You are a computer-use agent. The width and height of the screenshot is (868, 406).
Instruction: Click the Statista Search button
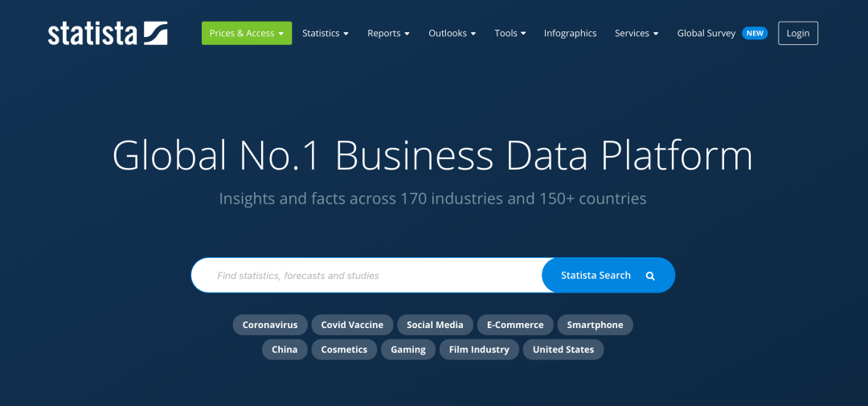[608, 275]
